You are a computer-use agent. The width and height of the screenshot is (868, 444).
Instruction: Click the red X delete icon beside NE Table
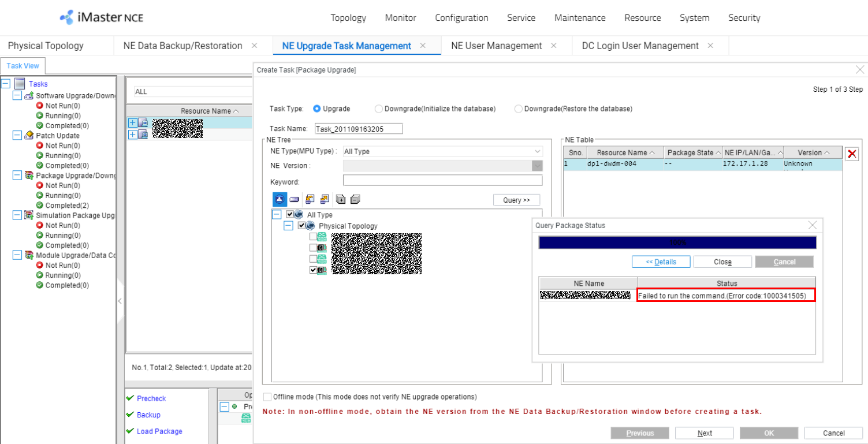click(x=851, y=154)
